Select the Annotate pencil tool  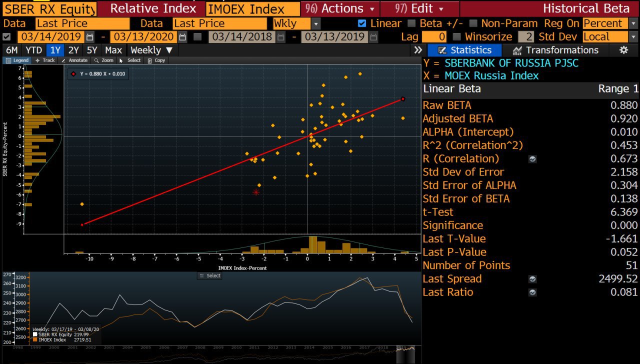(74, 60)
